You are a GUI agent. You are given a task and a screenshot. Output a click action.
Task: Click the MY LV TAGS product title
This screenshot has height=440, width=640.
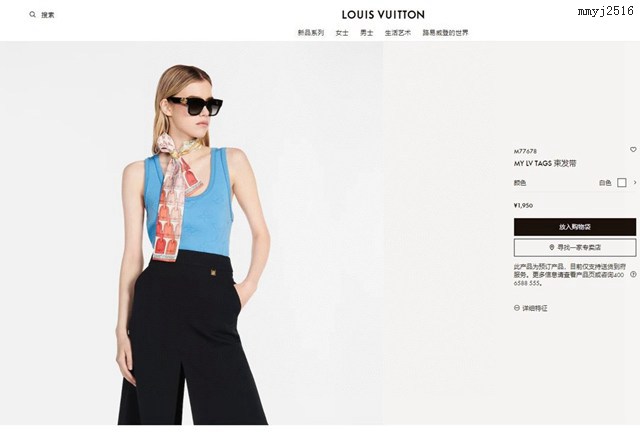tap(545, 163)
